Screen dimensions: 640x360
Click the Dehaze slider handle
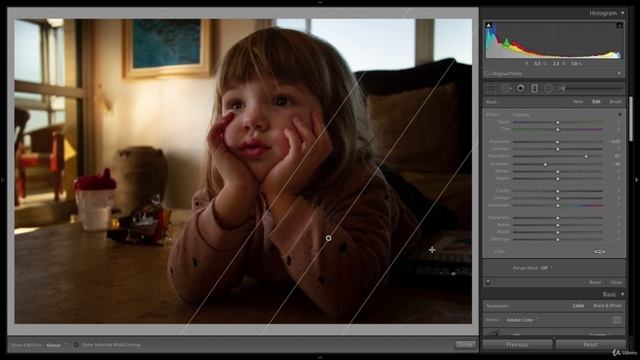558,198
